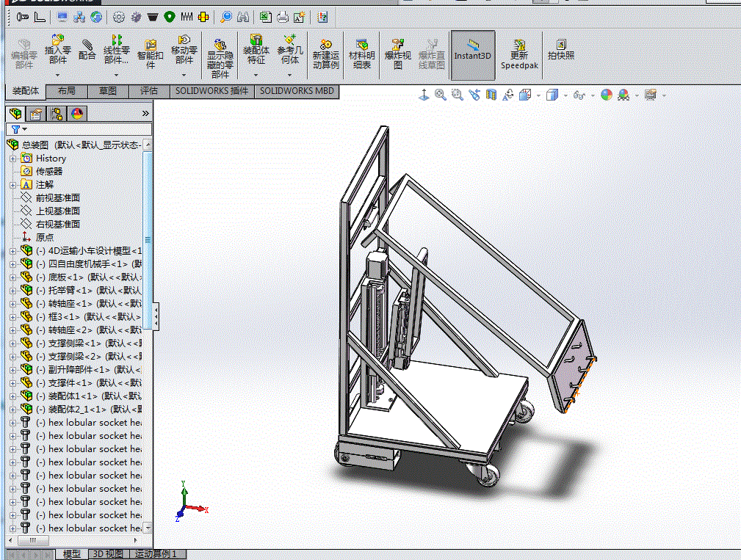
Task: Select 上视基准面 in the feature tree
Action: (58, 211)
